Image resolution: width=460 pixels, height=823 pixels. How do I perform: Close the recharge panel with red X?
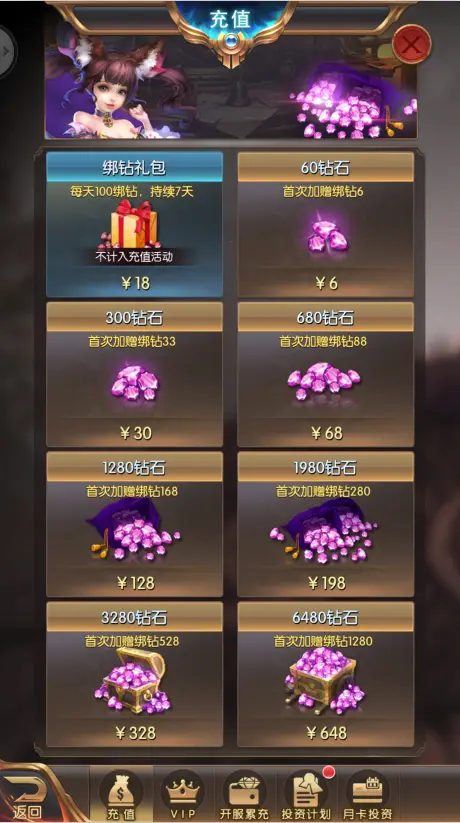[x=412, y=44]
